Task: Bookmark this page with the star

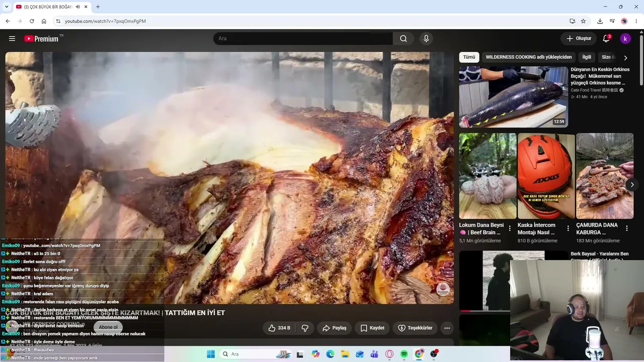Action: coord(584,21)
